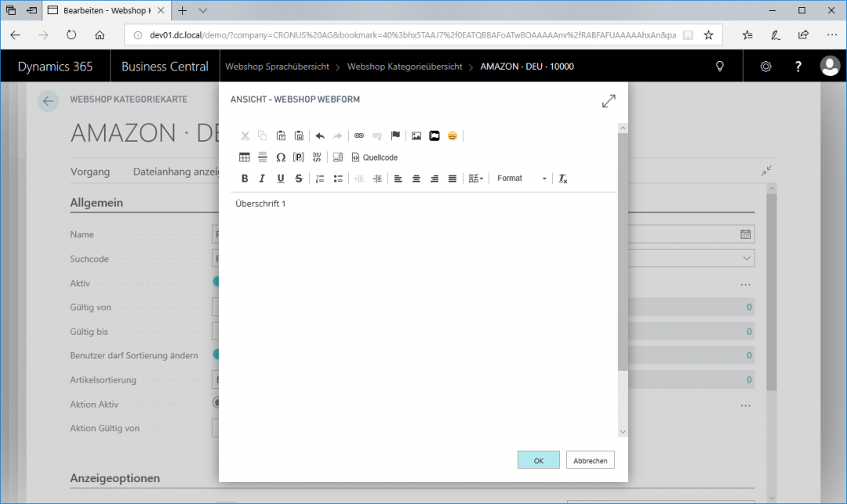Image resolution: width=847 pixels, height=504 pixels.
Task: Click the lightbulb Tell Me icon
Action: coord(719,67)
